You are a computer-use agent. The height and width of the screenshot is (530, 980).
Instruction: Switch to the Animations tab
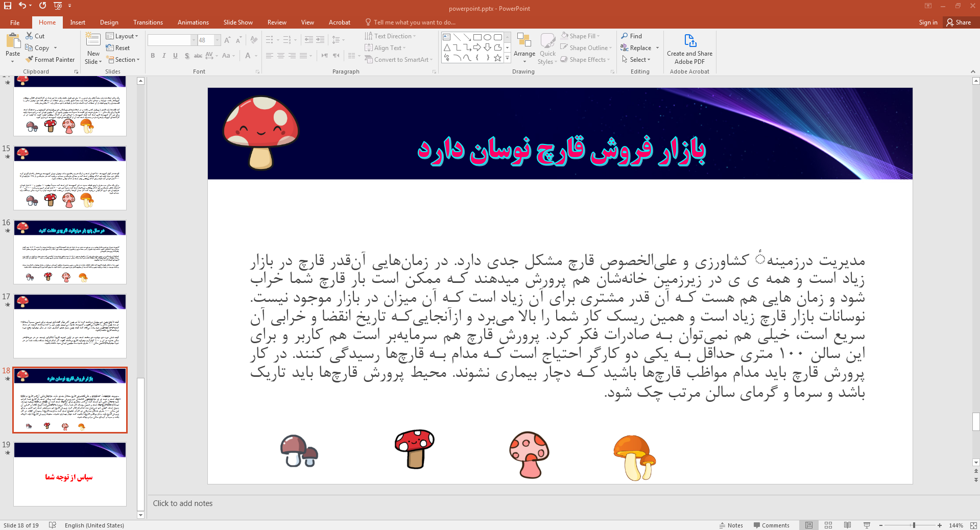point(193,22)
